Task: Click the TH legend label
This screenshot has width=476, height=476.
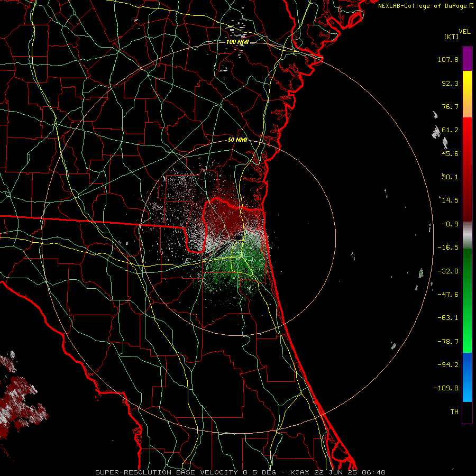Action: 454,411
